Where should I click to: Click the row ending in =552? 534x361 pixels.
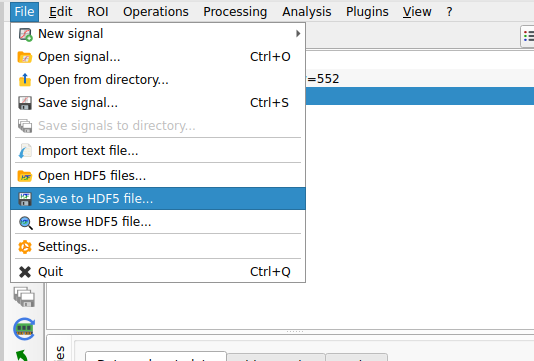point(420,79)
